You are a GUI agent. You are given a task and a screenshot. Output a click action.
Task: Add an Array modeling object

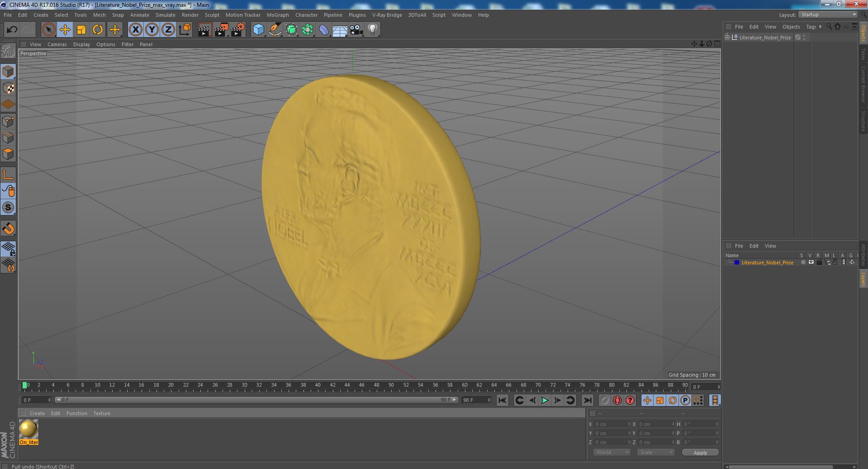(308, 30)
